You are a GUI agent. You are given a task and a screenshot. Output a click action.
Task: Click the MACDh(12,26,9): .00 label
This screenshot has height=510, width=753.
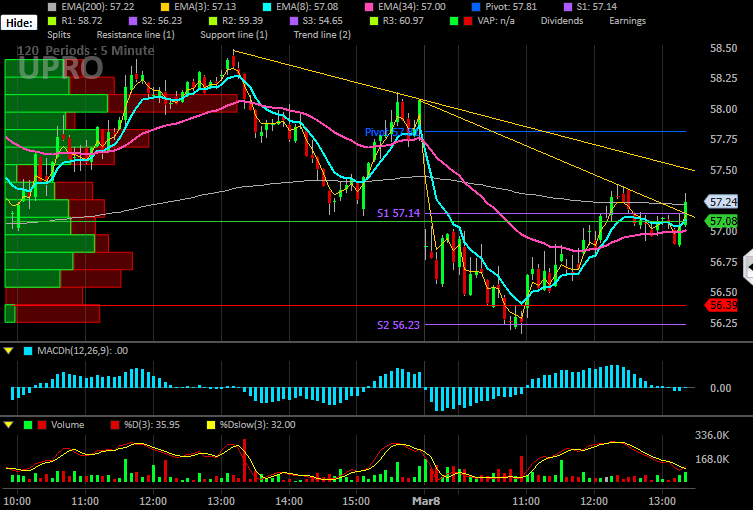click(x=83, y=351)
